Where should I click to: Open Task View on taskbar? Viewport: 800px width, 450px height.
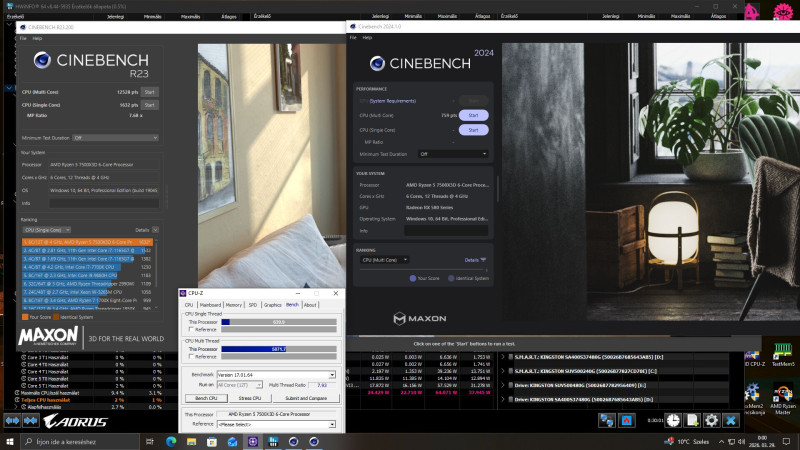149,441
